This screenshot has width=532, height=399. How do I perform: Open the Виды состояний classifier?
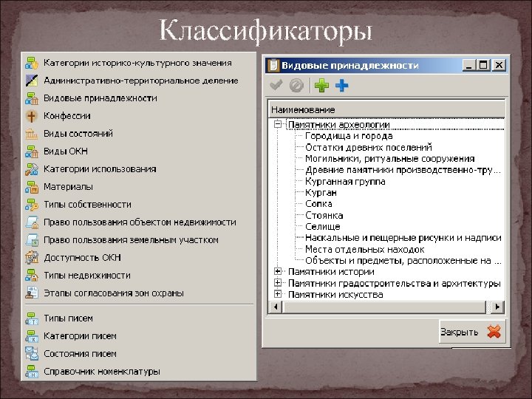pos(78,134)
